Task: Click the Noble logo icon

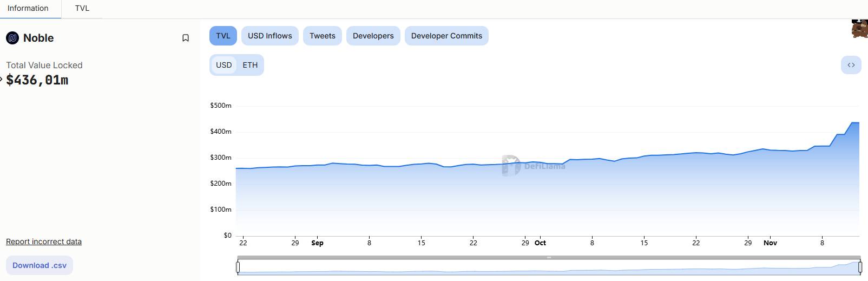Action: coord(12,38)
